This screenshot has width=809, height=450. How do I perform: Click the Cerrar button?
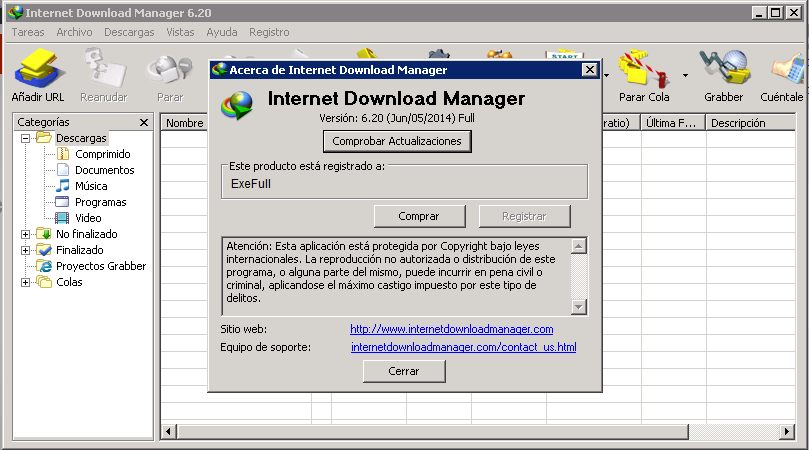(404, 371)
